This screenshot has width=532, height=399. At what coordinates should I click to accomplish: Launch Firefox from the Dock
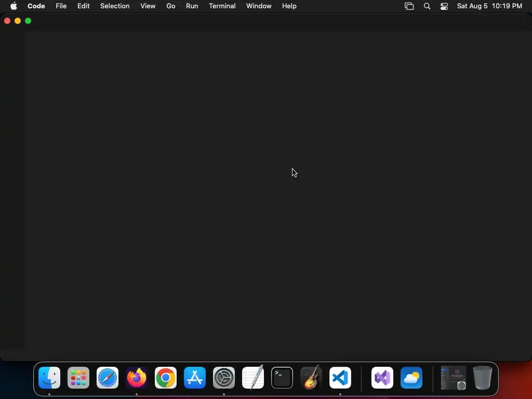point(137,378)
